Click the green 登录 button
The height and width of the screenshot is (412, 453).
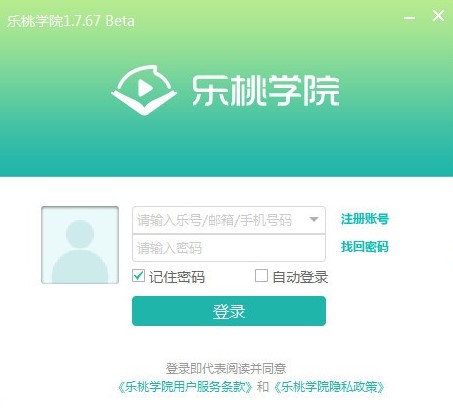229,311
